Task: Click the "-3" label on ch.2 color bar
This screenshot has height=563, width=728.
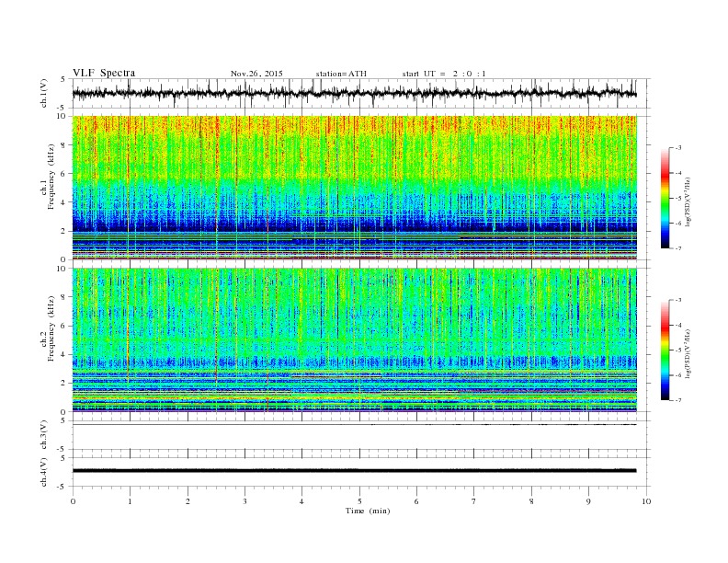Action: click(678, 300)
